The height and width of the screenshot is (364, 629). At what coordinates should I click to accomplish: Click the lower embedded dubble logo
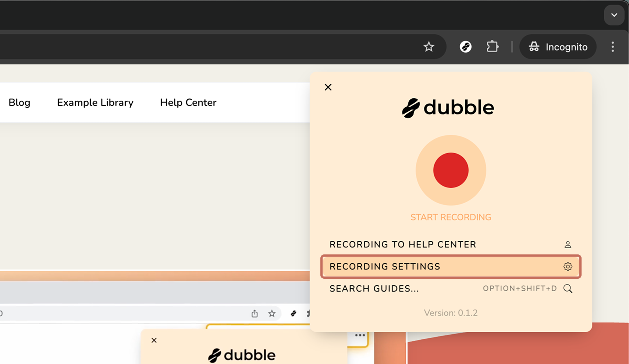[242, 356]
